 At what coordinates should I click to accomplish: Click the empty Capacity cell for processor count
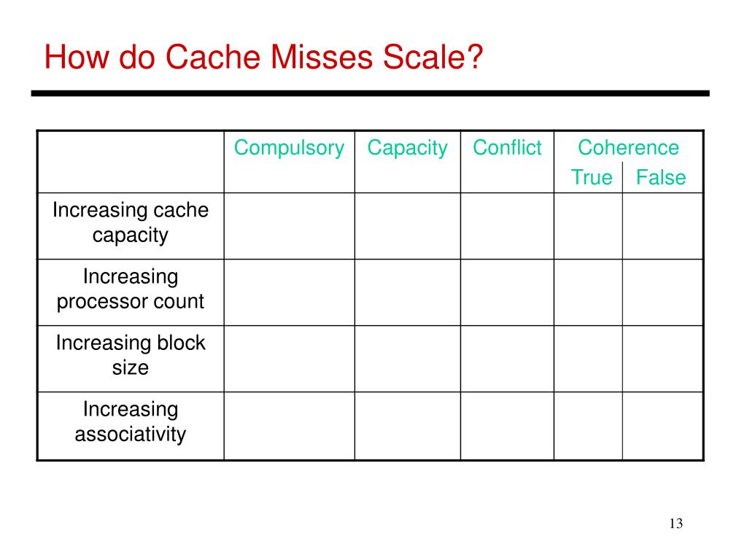407,292
